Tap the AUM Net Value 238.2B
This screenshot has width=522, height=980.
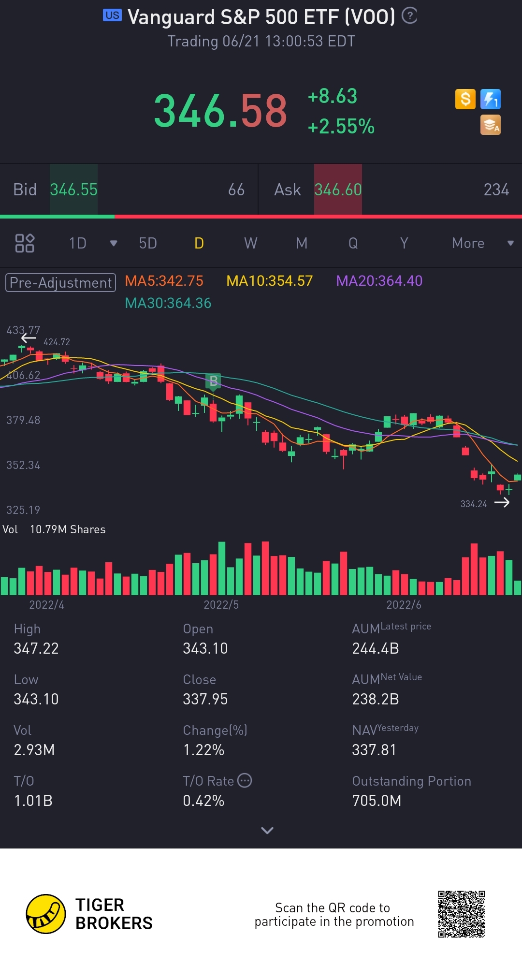pos(376,699)
